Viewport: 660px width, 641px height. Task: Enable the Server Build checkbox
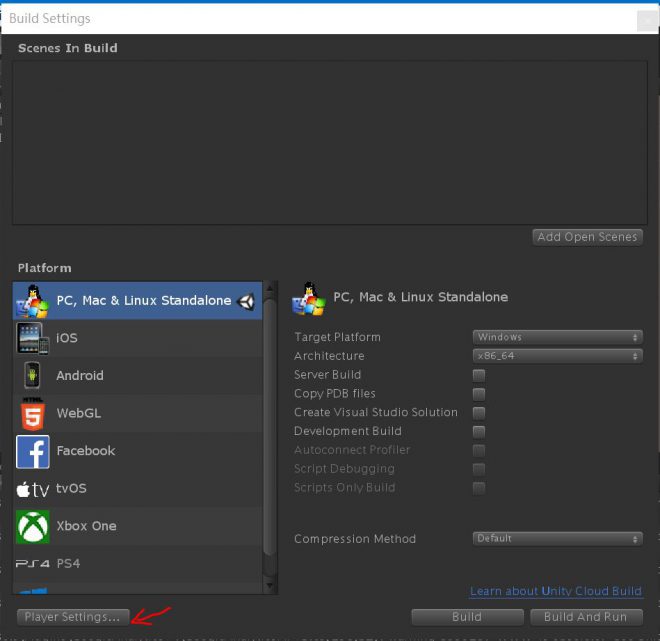[x=479, y=375]
